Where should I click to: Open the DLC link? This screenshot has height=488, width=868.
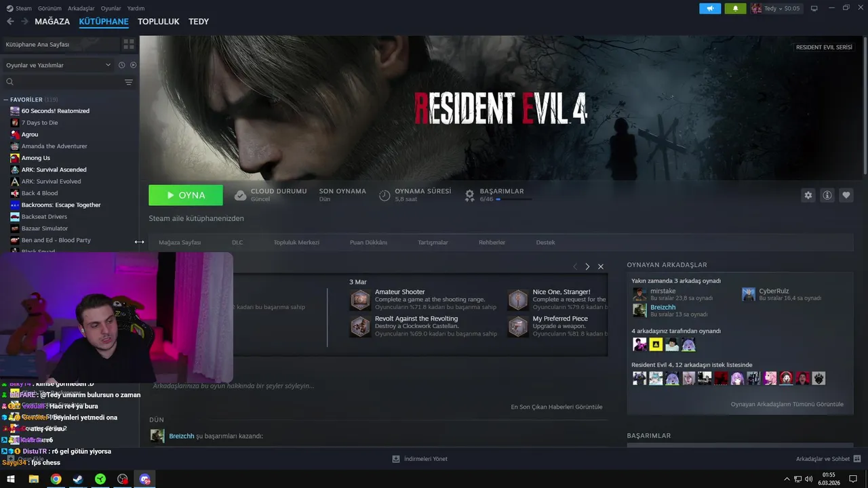[x=237, y=243]
